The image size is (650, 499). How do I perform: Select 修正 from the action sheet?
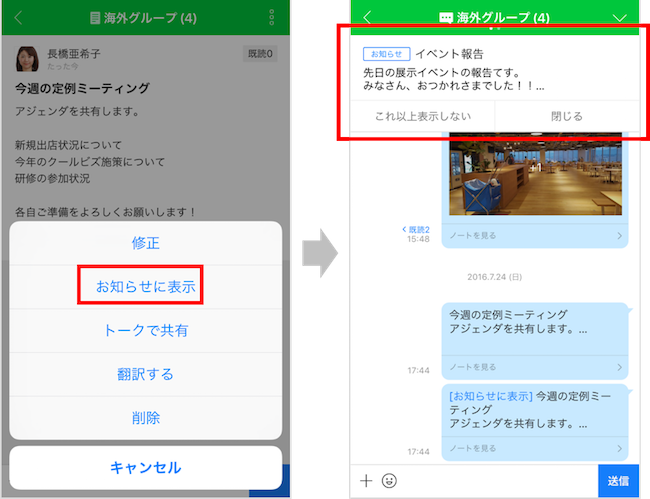[145, 243]
